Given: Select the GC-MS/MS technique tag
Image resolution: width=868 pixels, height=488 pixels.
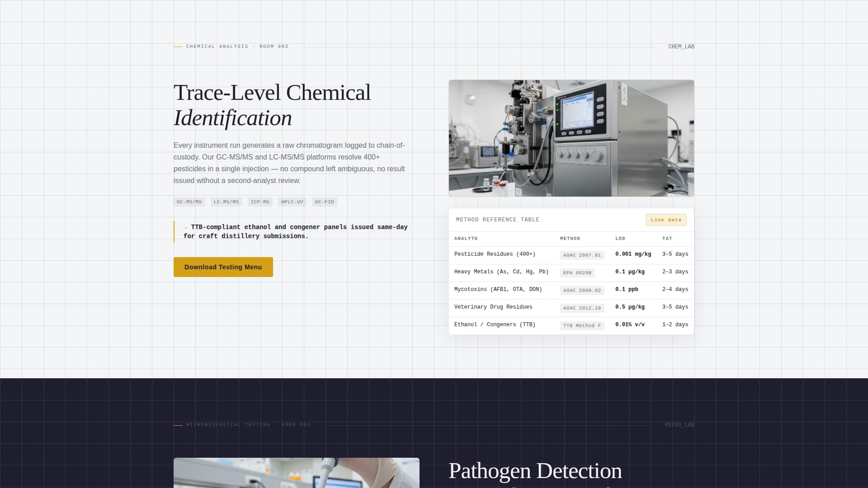Looking at the screenshot, I should tap(189, 202).
